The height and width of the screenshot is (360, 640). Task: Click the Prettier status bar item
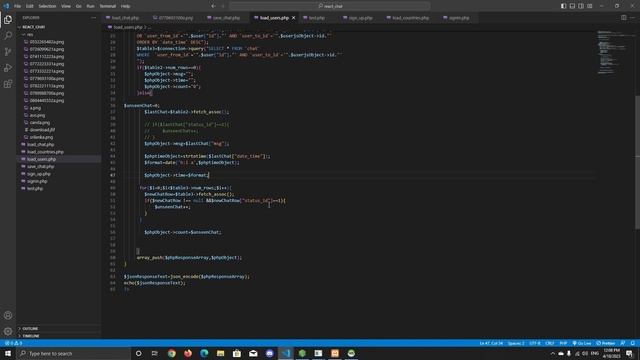click(x=606, y=343)
